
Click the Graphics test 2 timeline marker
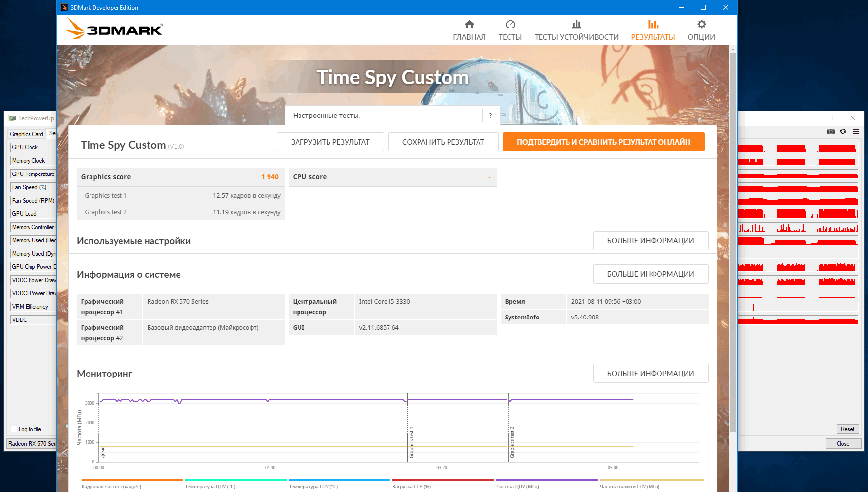(x=512, y=442)
